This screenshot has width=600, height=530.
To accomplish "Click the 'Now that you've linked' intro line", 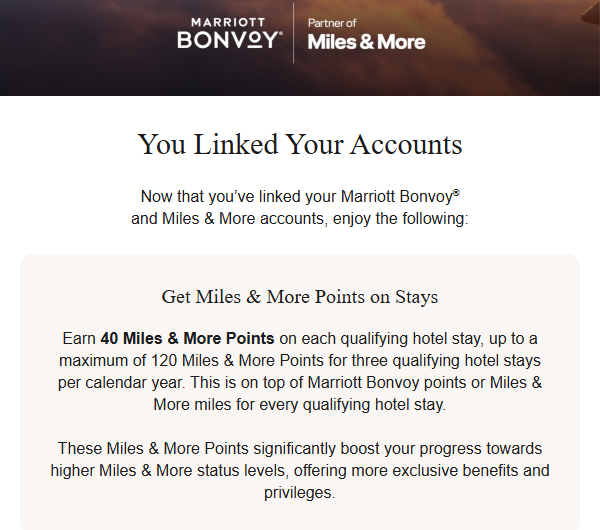I will click(295, 197).
